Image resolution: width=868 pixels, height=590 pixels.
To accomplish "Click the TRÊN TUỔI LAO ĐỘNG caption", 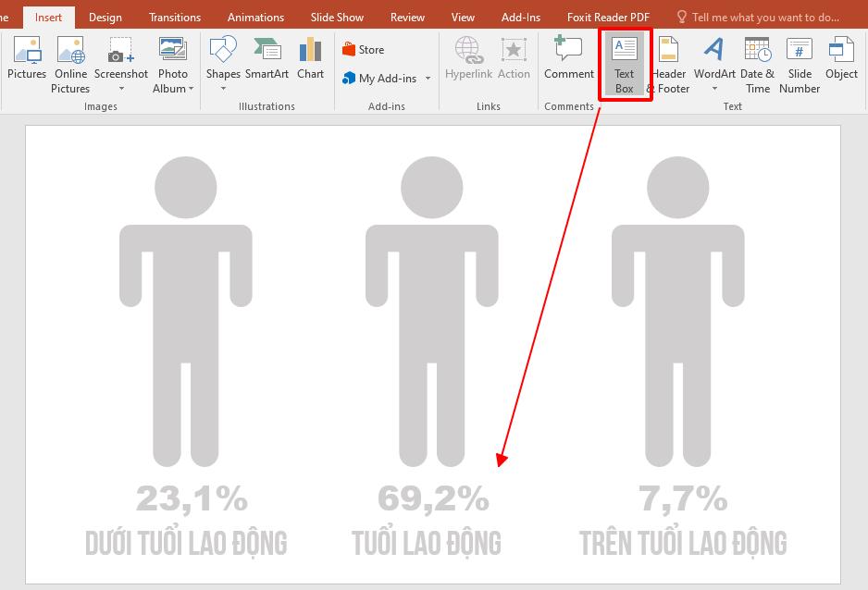I will pos(683,542).
